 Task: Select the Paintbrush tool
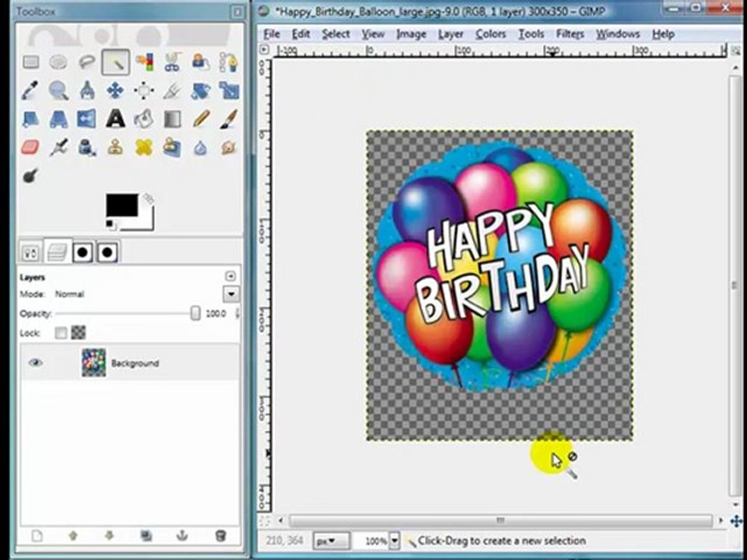[x=229, y=118]
